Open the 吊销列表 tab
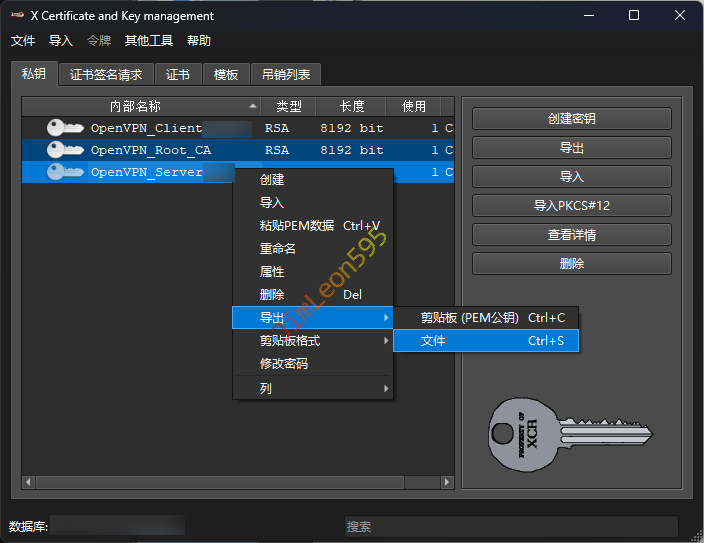This screenshot has height=543, width=704. point(286,75)
